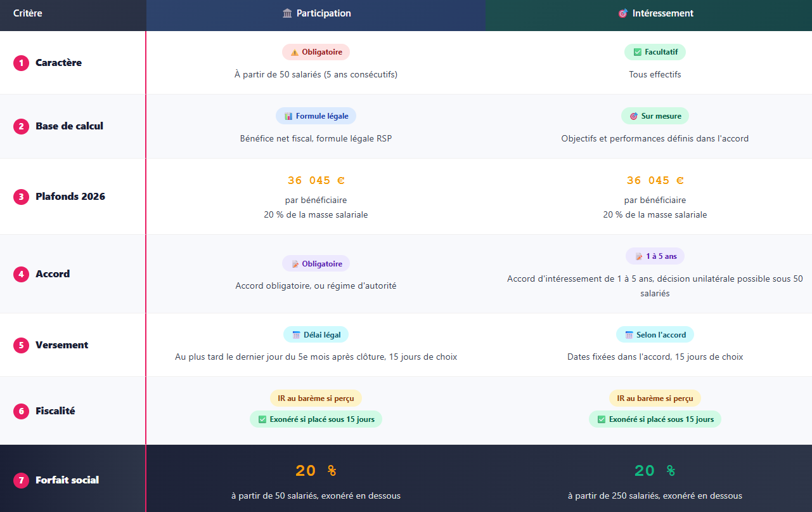Select the number 5 circle beside Versement
The width and height of the screenshot is (812, 512).
coord(21,345)
